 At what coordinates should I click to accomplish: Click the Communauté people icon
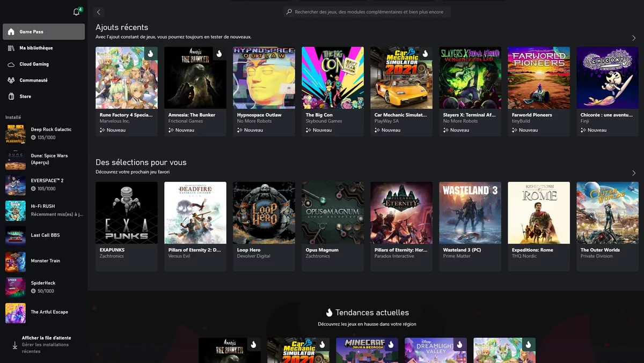click(x=11, y=80)
